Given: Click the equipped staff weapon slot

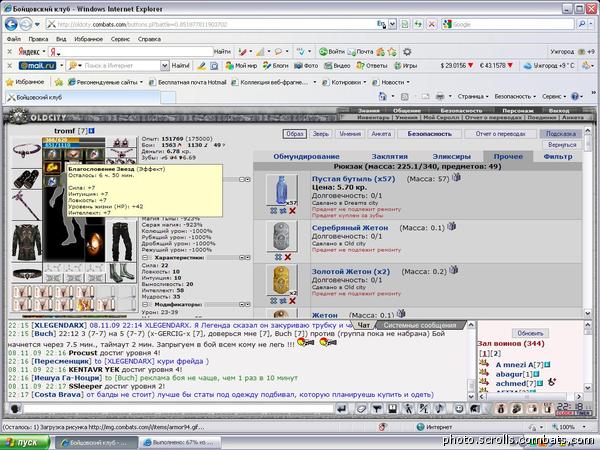Looking at the screenshot, I should point(26,205).
